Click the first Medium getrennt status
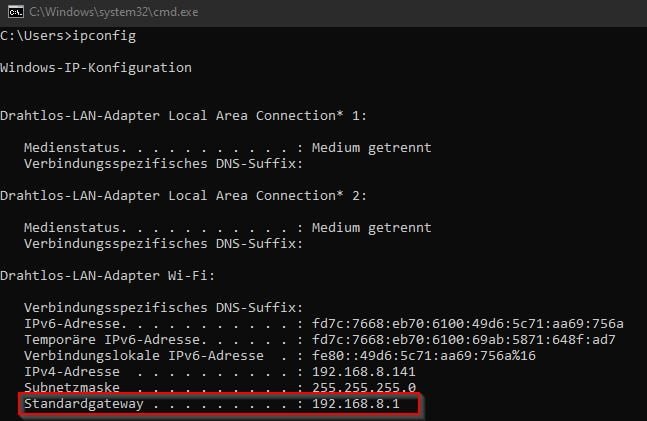Viewport: 647px width, 421px height. 371,147
